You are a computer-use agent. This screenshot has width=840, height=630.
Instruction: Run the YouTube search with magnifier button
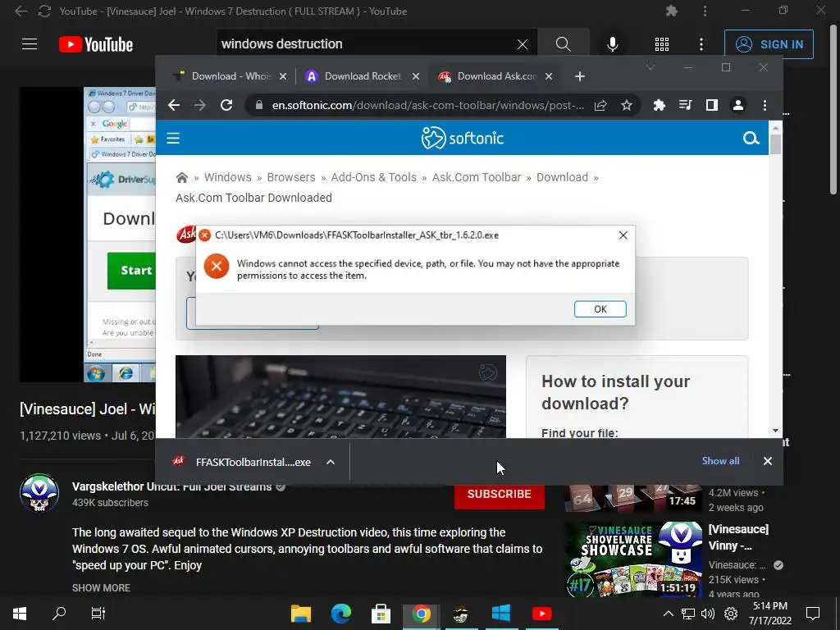pyautogui.click(x=563, y=44)
